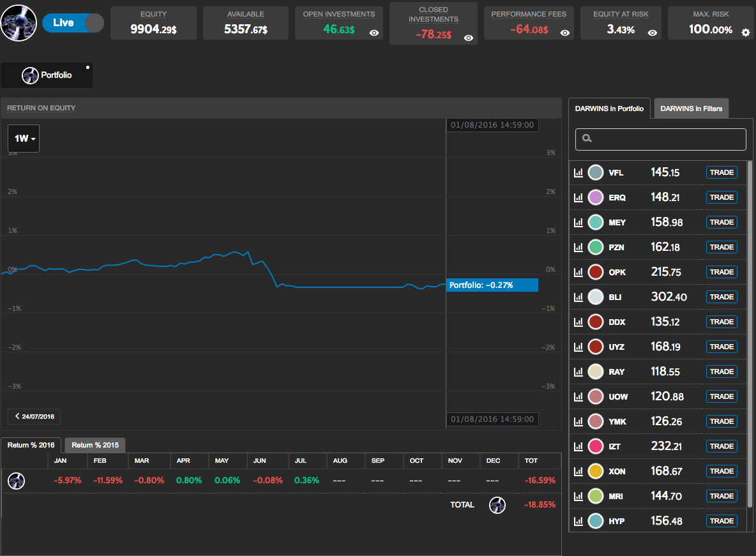Click the portfolio avatar icon in returns table
The image size is (756, 556).
coord(17,481)
